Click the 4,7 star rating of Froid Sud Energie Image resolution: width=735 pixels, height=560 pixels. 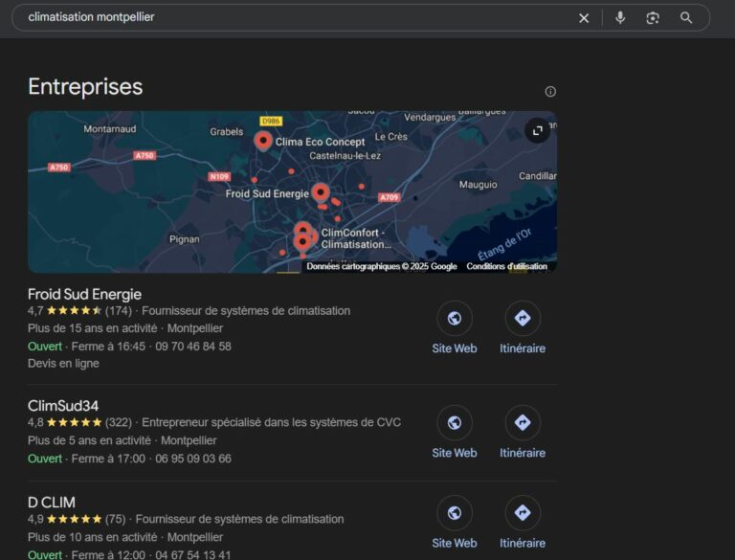pos(65,311)
